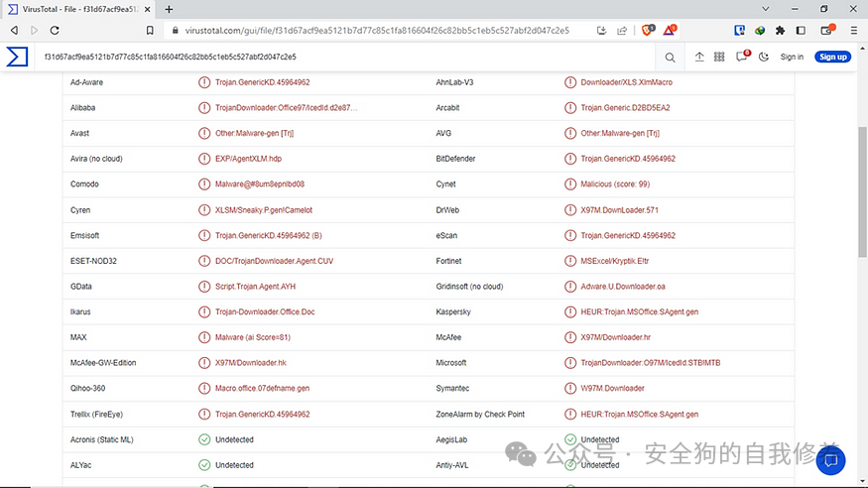Image resolution: width=868 pixels, height=488 pixels.
Task: Click McAfee detection X97M/Downloader.hr
Action: (x=616, y=337)
